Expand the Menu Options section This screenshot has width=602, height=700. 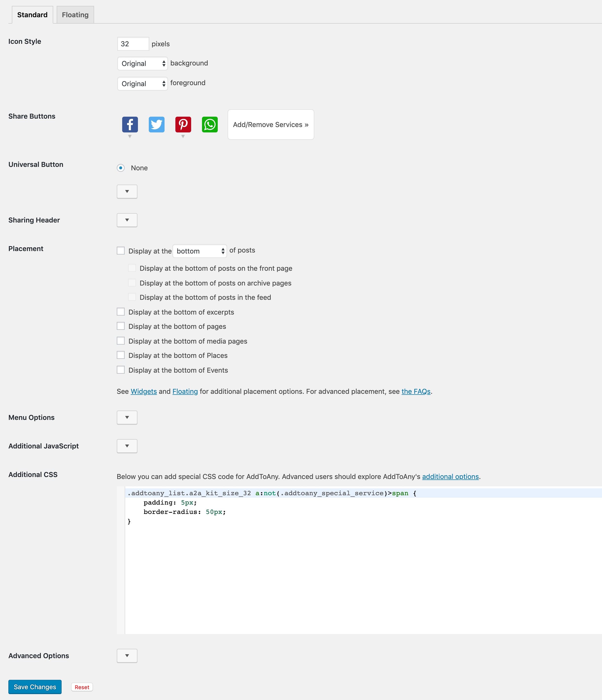point(127,418)
